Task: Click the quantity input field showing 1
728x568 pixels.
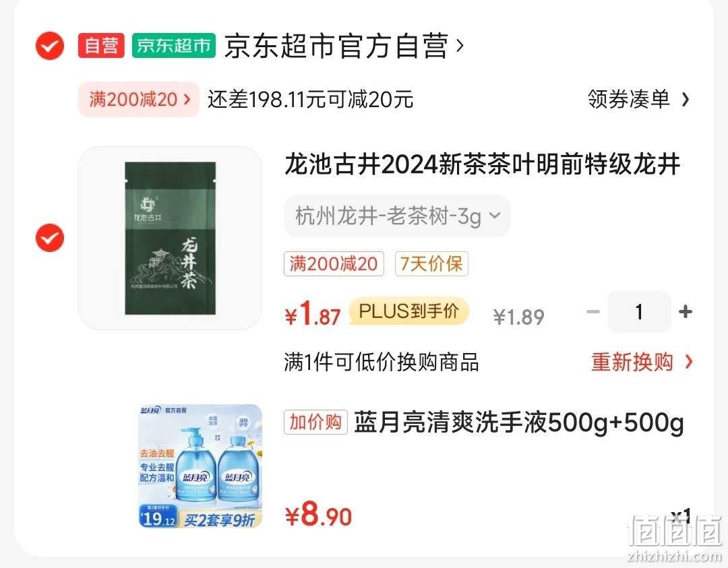Action: click(639, 312)
